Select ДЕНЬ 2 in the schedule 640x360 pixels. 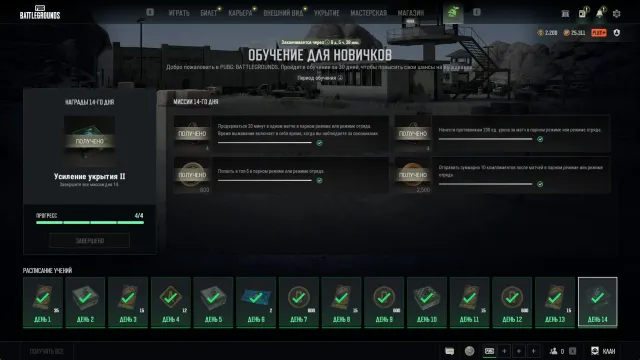85,302
